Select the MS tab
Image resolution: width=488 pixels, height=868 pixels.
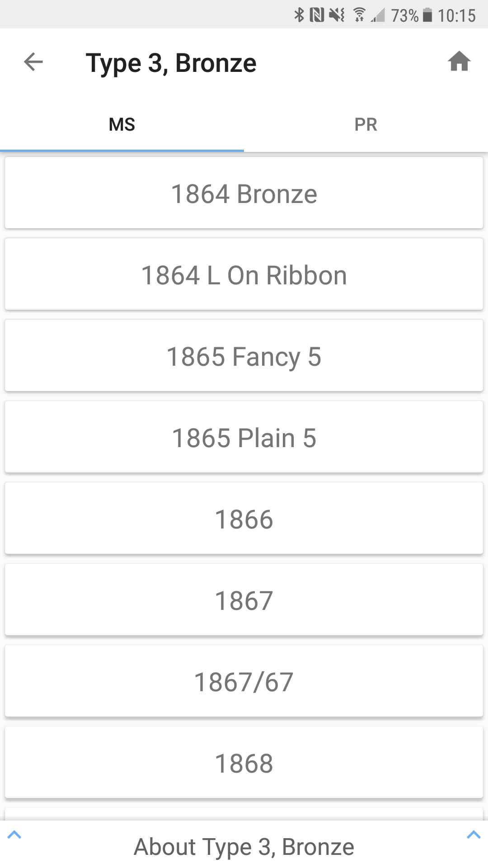[122, 124]
